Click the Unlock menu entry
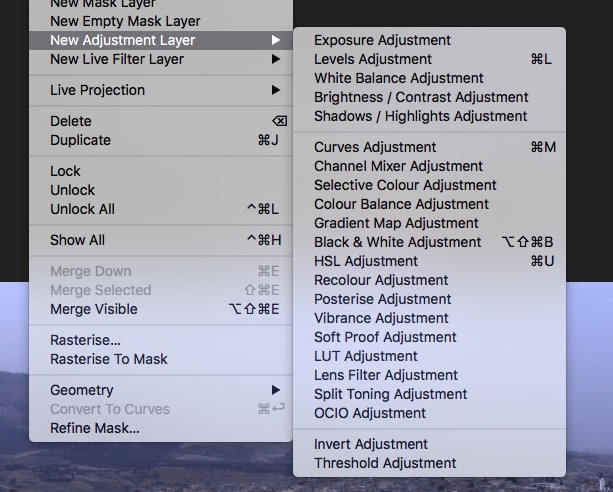 pos(161,190)
